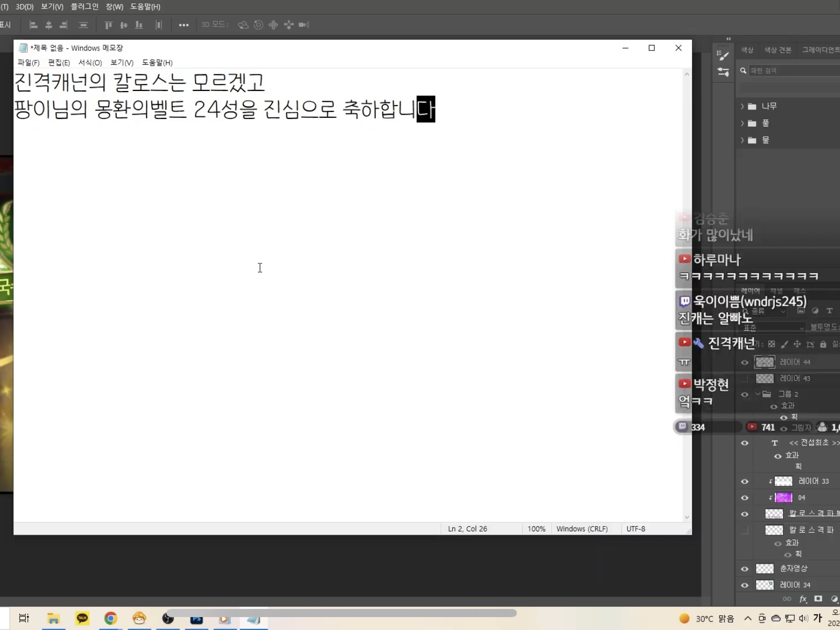
Task: Show the hidden 칼로스격파 layer with effects
Action: tap(745, 530)
